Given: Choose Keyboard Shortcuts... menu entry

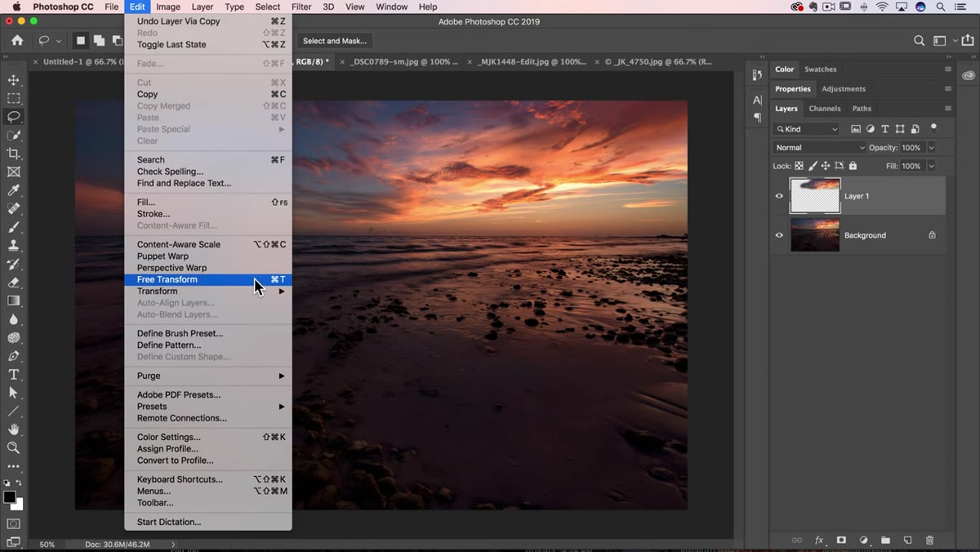Looking at the screenshot, I should (208, 479).
